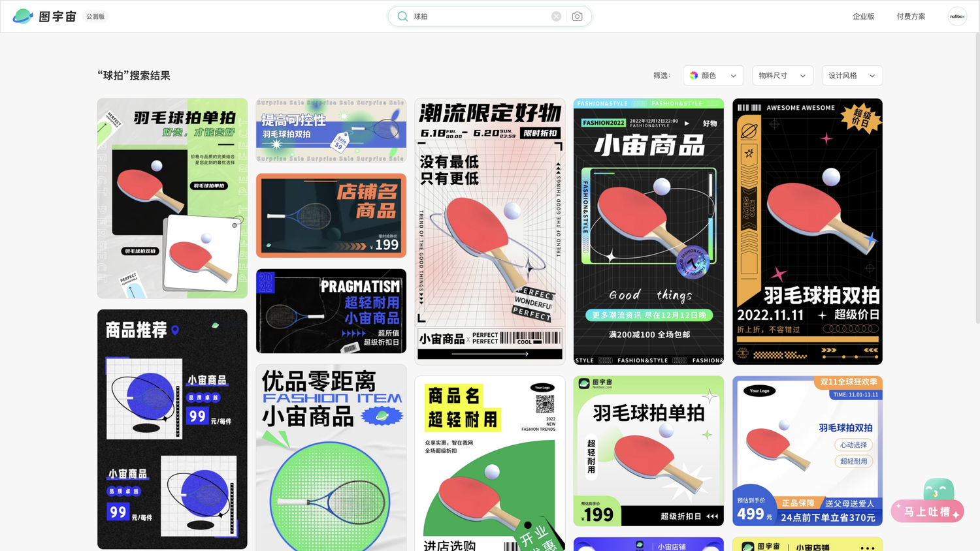Open the 物料尺寸 filter dropdown
Image resolution: width=980 pixels, height=551 pixels.
click(783, 76)
